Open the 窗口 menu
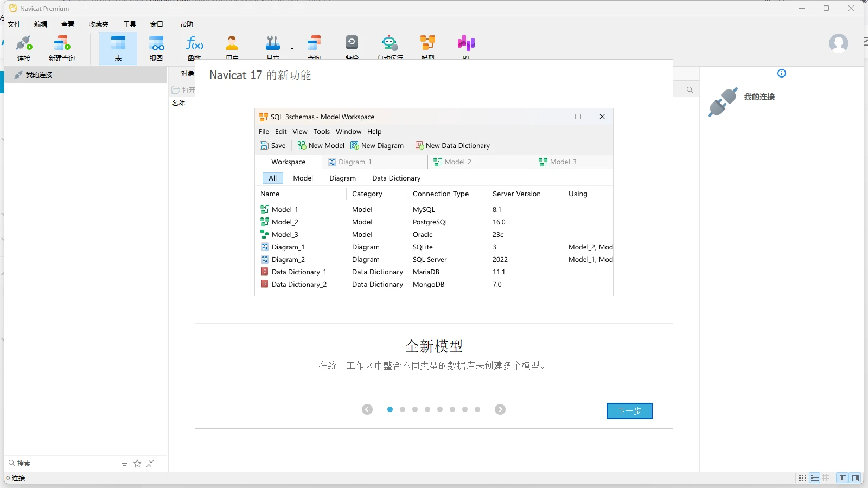The image size is (868, 488). (157, 24)
